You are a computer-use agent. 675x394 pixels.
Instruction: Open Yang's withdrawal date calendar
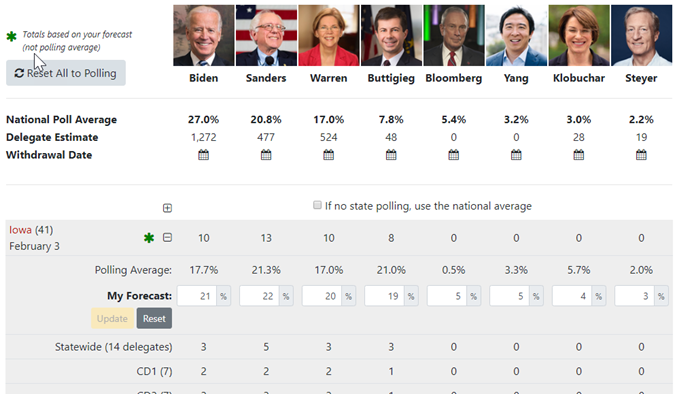tap(516, 155)
